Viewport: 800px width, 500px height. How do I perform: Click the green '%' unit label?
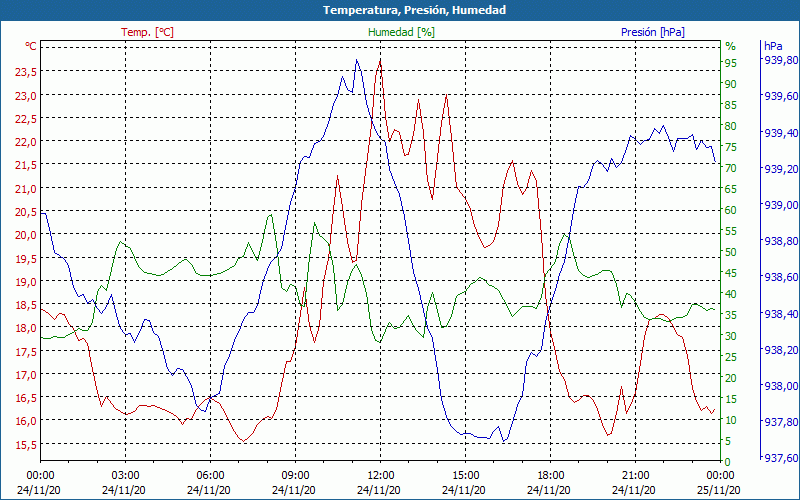tap(731, 46)
